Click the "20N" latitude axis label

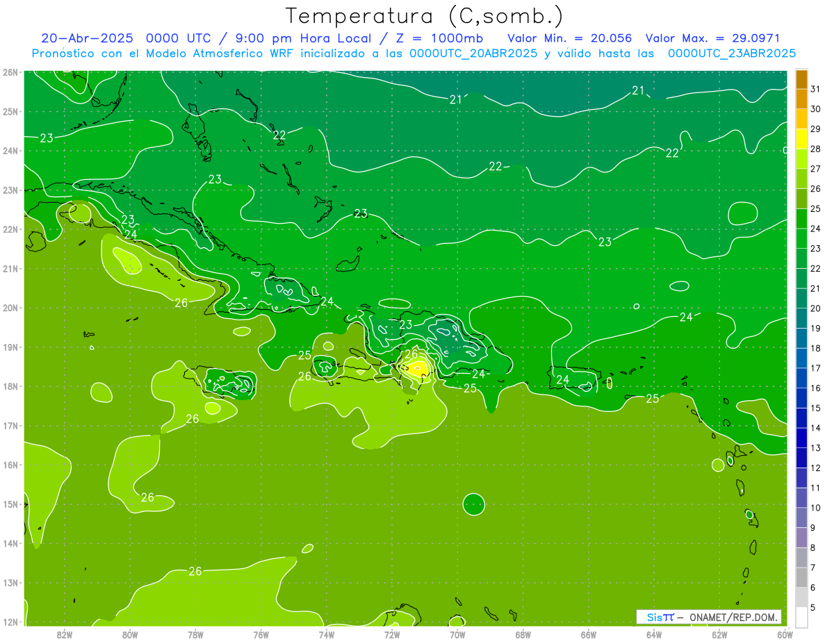(11, 308)
